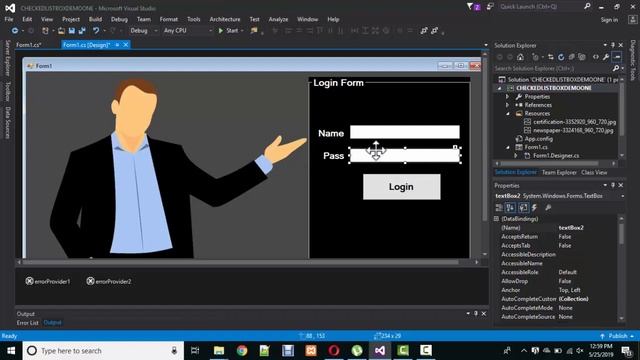Click the Save icon in toolbar
640x360 pixels.
(72, 31)
